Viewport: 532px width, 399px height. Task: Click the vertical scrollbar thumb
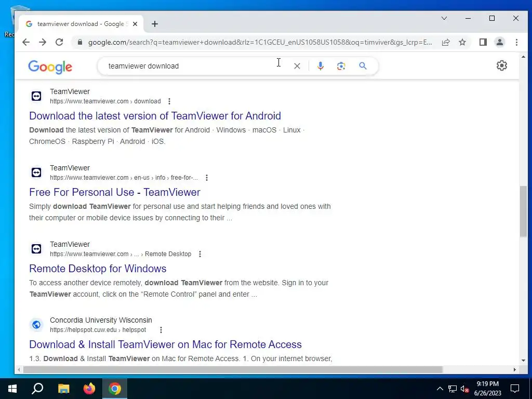click(x=523, y=211)
